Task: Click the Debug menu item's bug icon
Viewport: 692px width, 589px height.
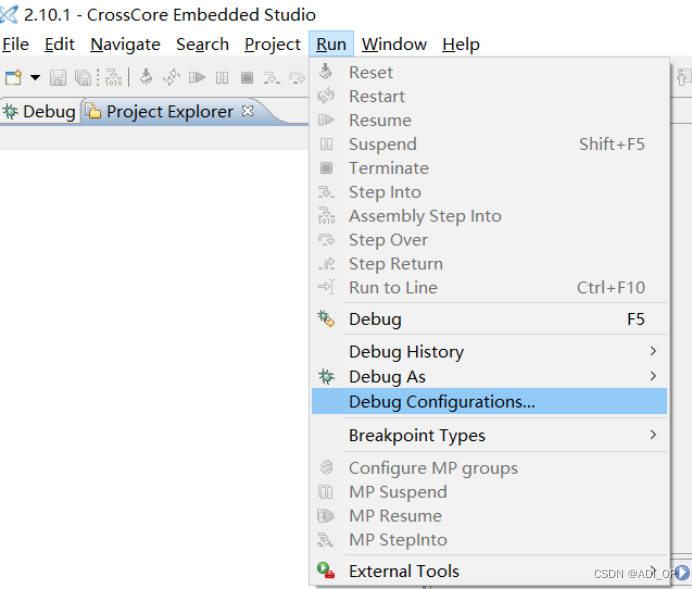Action: coord(326,319)
